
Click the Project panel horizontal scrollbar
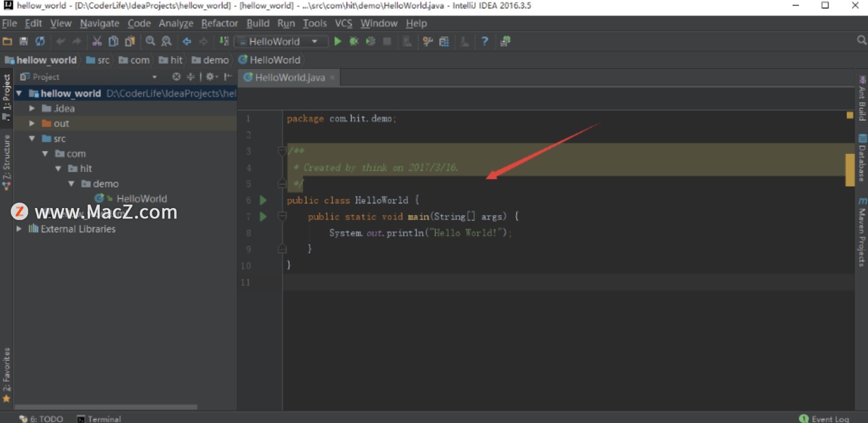point(106,407)
